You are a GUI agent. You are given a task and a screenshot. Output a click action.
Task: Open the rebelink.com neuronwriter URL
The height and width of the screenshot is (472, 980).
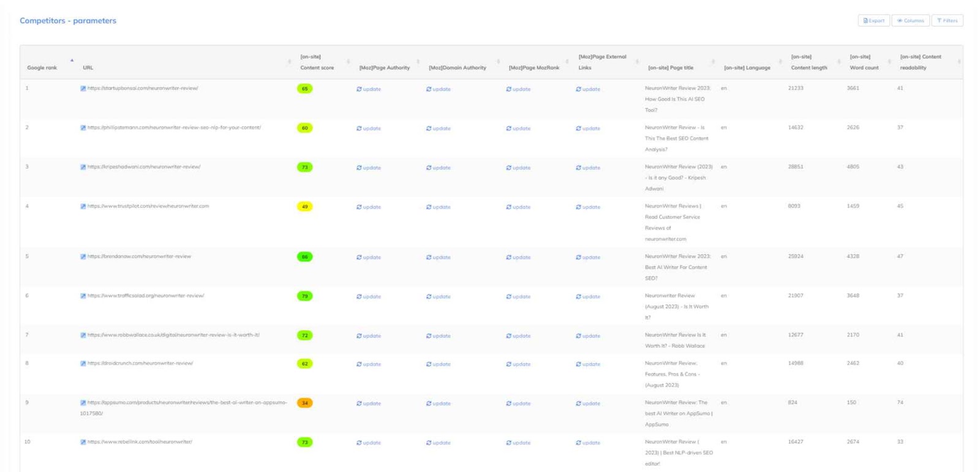[140, 442]
